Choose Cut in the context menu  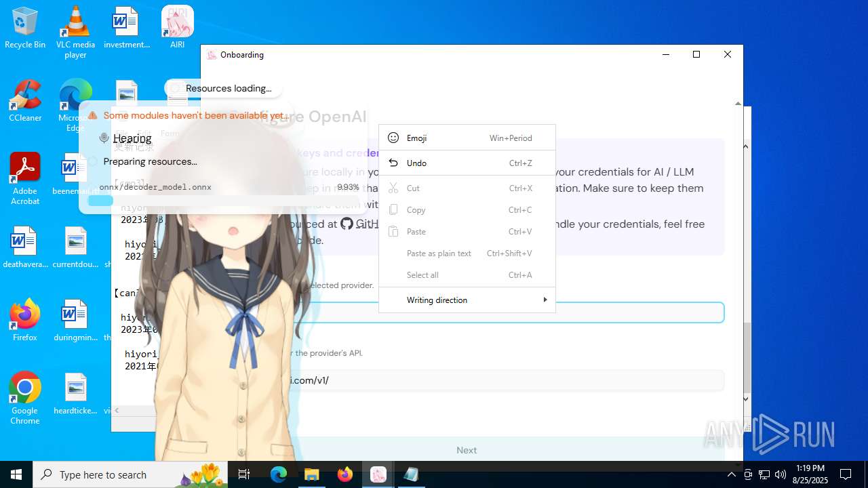tap(467, 188)
